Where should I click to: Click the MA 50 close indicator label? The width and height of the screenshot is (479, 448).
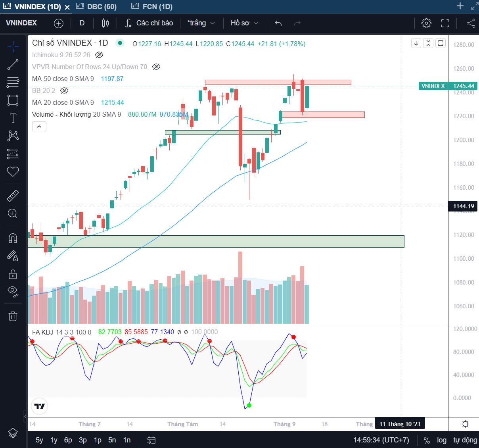coord(63,79)
